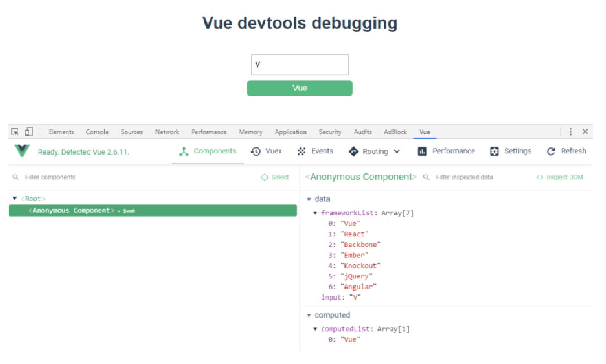Focus the page text input containing V

(x=300, y=64)
